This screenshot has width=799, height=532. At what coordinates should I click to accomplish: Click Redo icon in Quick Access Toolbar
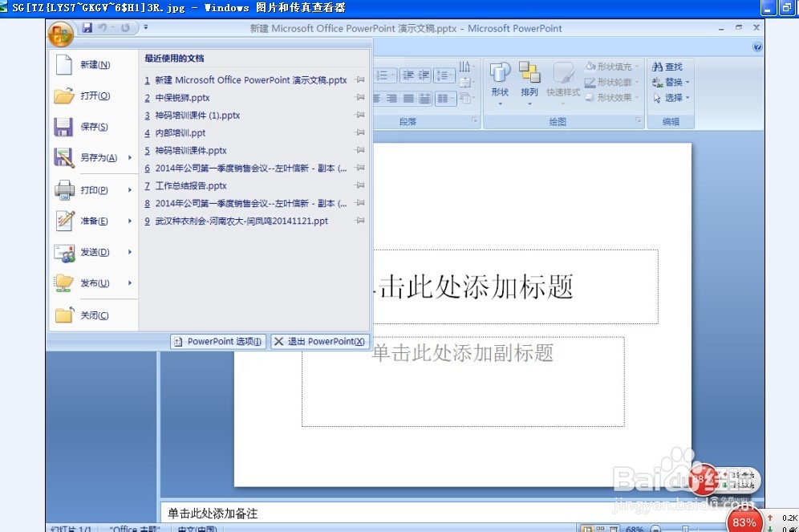[125, 27]
